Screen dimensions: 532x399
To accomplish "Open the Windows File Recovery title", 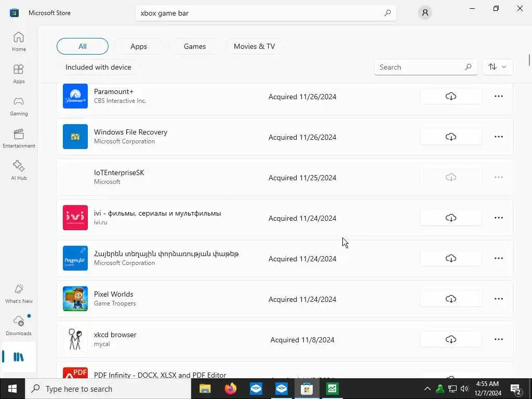I will pos(130,132).
